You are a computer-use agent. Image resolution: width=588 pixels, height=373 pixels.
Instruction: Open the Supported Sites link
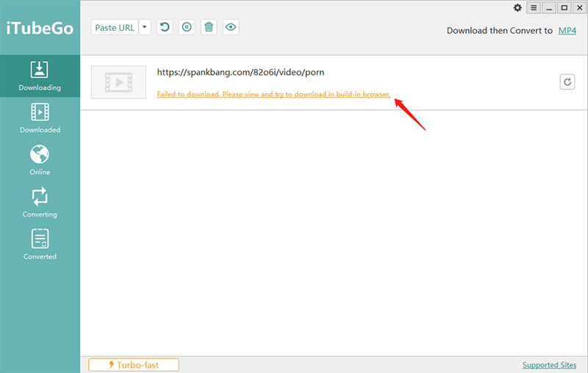pyautogui.click(x=549, y=365)
